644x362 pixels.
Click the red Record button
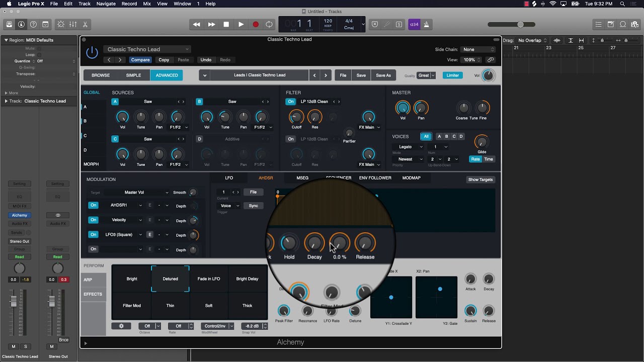256,24
